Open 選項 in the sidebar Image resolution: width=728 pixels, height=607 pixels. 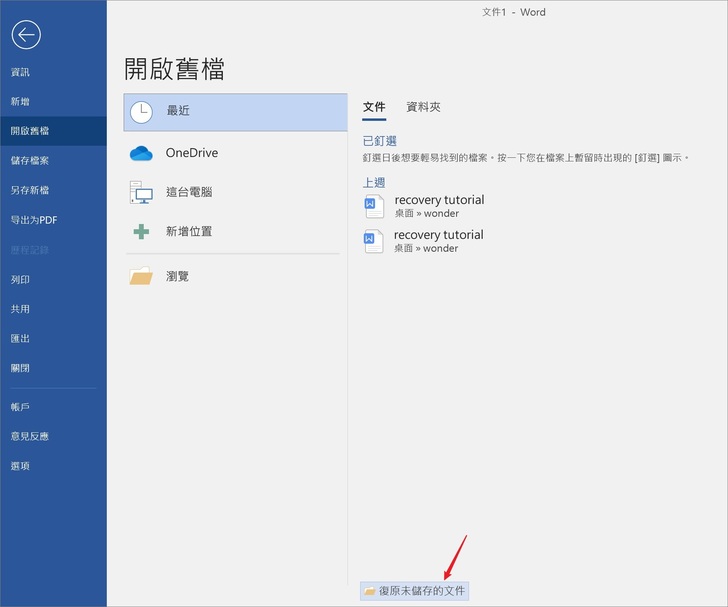pos(21,466)
